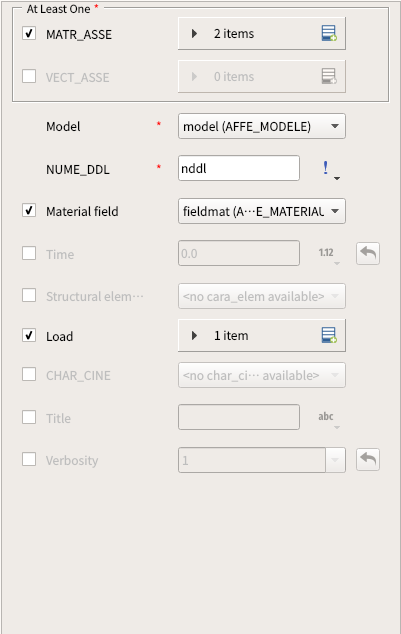
Task: Click the abc text-type icon next to Title
Action: [326, 416]
